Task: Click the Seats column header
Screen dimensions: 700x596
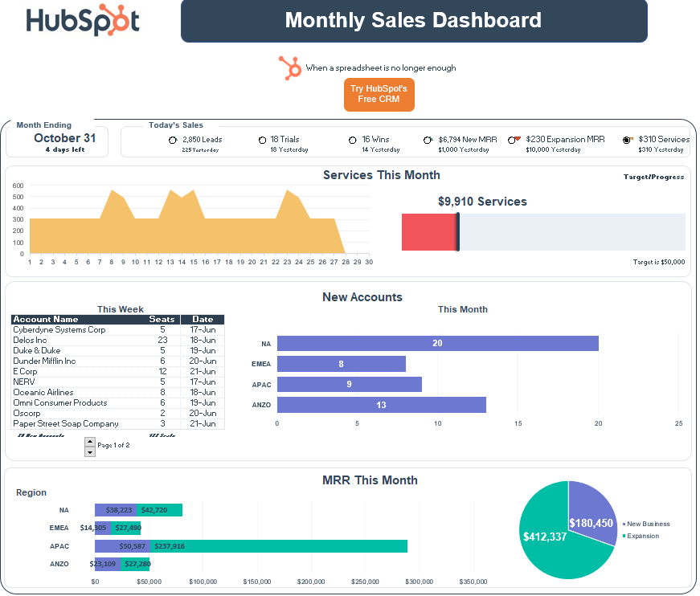Action: (162, 320)
